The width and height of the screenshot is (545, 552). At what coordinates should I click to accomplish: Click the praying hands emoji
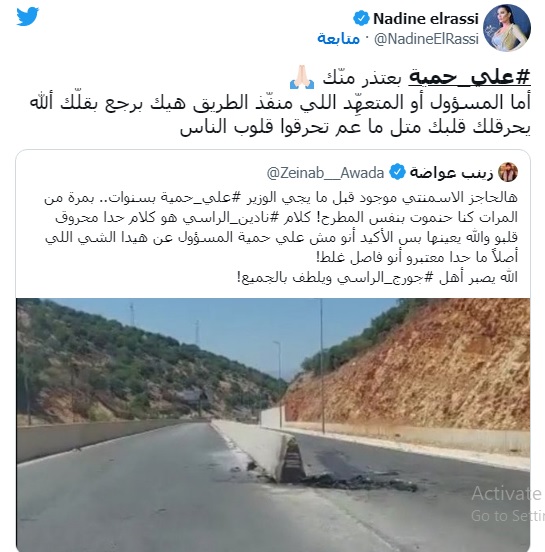(302, 77)
